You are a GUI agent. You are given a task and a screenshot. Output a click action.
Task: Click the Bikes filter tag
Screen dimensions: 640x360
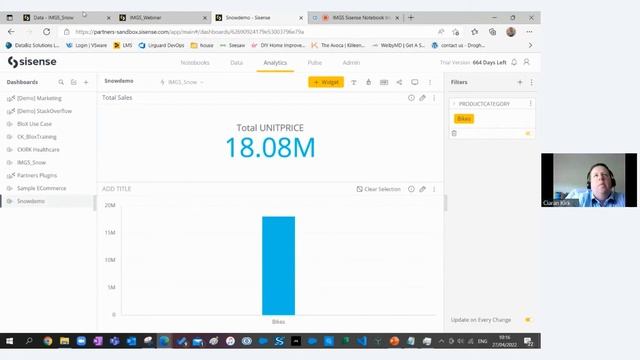(464, 119)
